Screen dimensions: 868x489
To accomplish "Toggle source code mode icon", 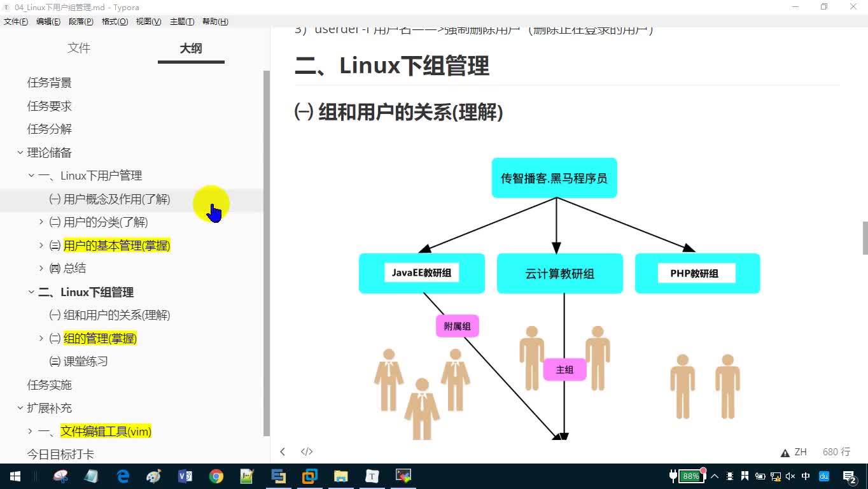I will [x=307, y=452].
